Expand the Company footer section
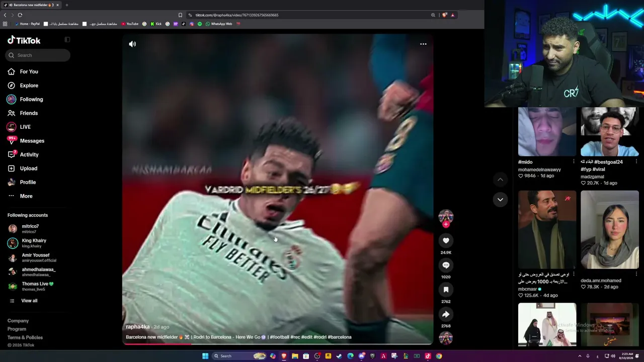644x362 pixels. 18,321
